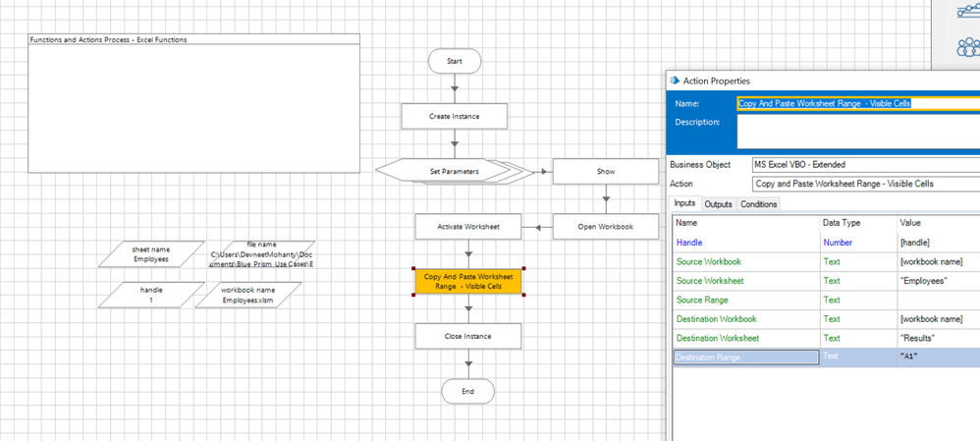This screenshot has width=980, height=441.
Task: Open the Action dropdown list
Action: [864, 184]
